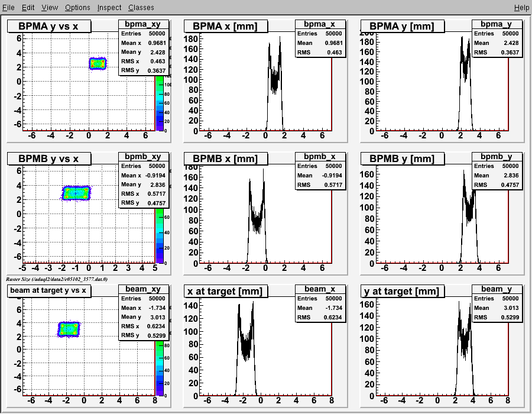Image resolution: width=532 pixels, height=414 pixels.
Task: Select the 'y at target [mm]' title
Action: point(402,291)
